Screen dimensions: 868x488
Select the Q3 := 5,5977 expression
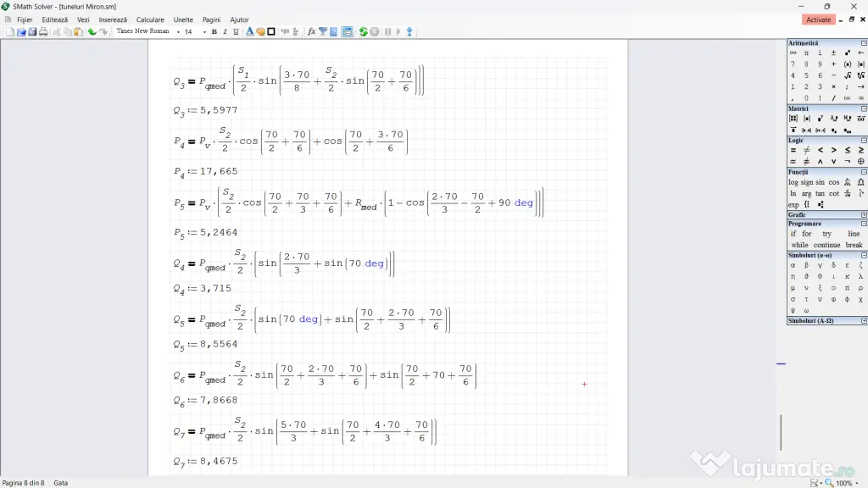(x=205, y=111)
